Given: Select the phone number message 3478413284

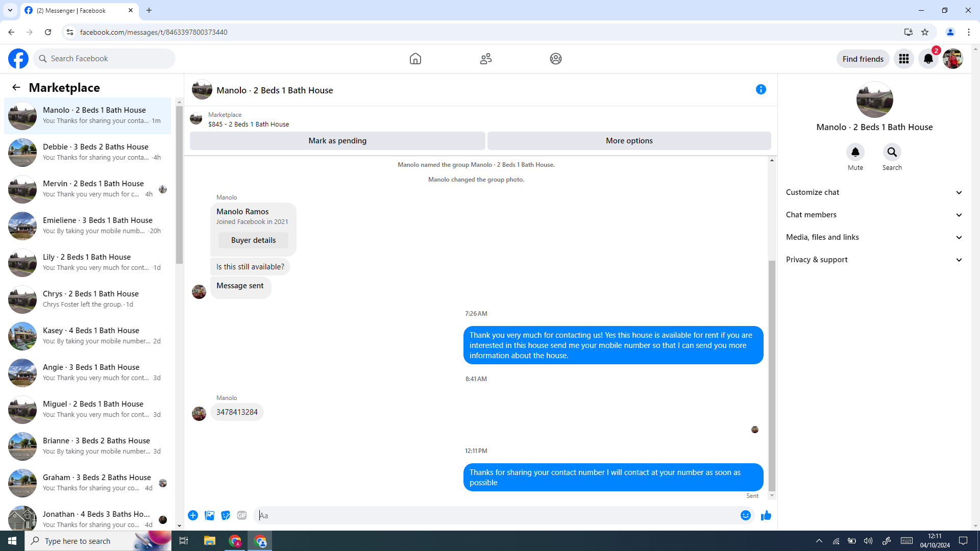Looking at the screenshot, I should pos(237,412).
